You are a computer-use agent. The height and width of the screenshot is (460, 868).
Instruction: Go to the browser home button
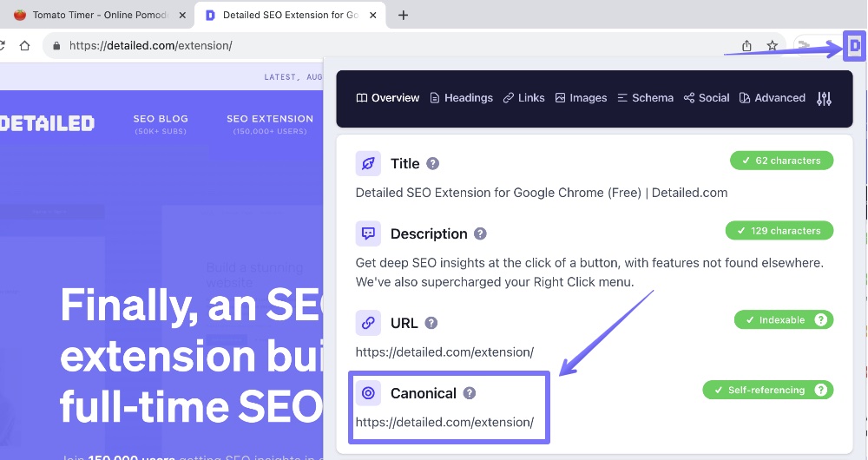[24, 46]
